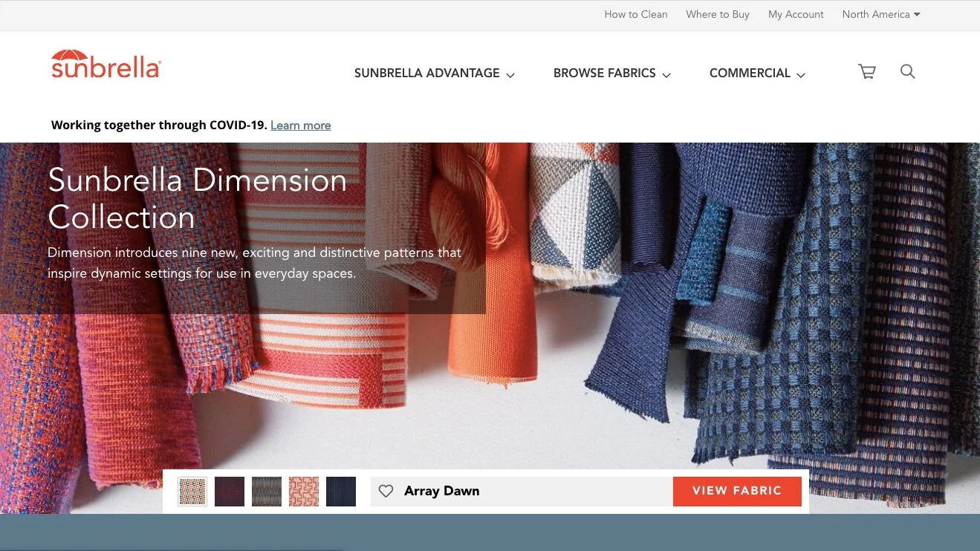
Task: Open the North America region dropdown
Action: (x=881, y=14)
